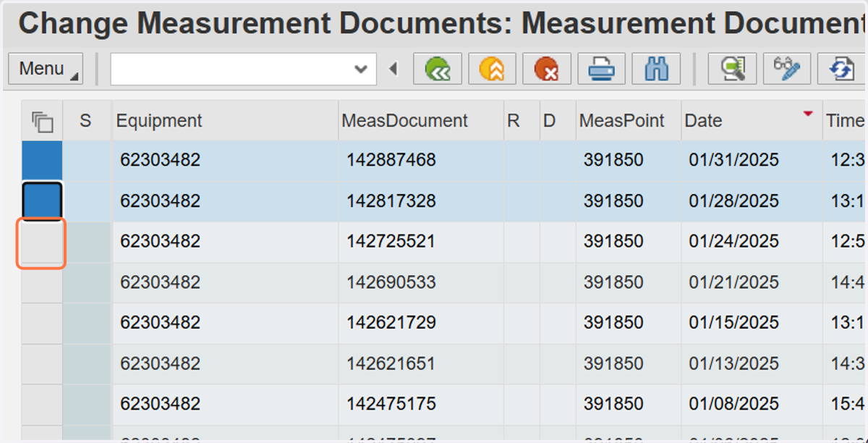This screenshot has height=443, width=868.
Task: Open the Menu button
Action: (46, 69)
